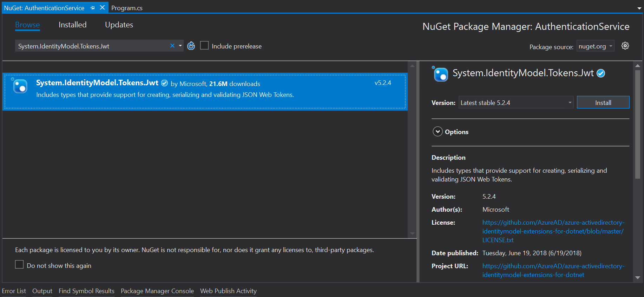Viewport: 644px width, 297px height.
Task: Click the refresh search results icon
Action: click(x=191, y=46)
